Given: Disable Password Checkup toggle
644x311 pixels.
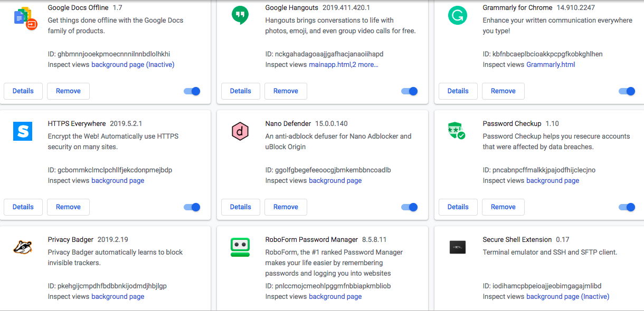Looking at the screenshot, I should pos(627,207).
